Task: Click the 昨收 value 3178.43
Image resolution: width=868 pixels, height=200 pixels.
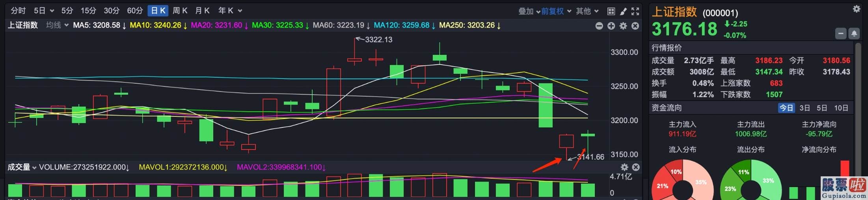Action: click(x=836, y=72)
